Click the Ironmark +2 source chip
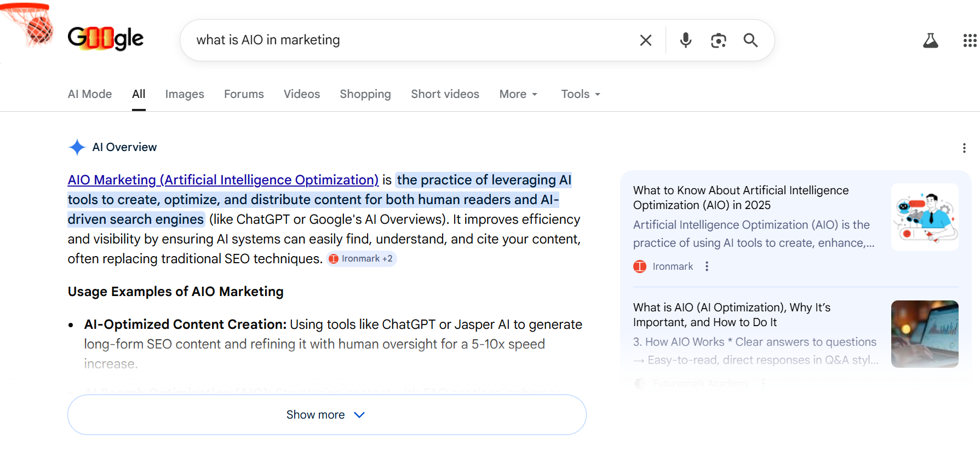980x452 pixels. [362, 259]
